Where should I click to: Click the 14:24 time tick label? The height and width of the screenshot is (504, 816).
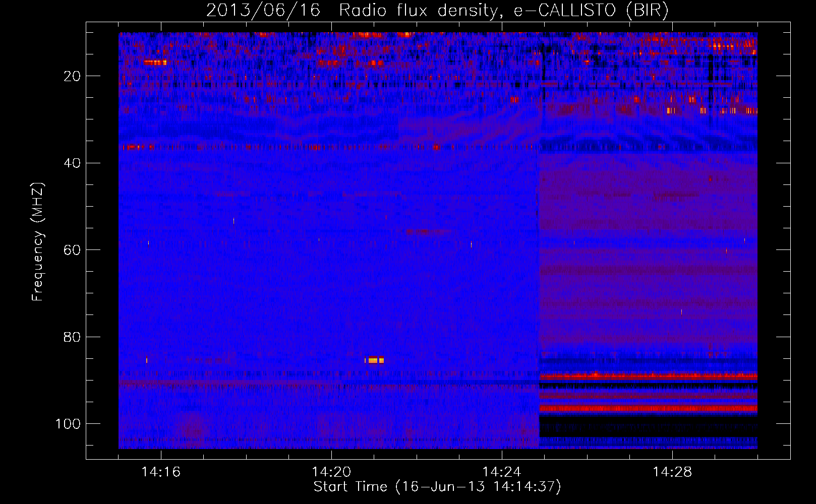pos(502,472)
